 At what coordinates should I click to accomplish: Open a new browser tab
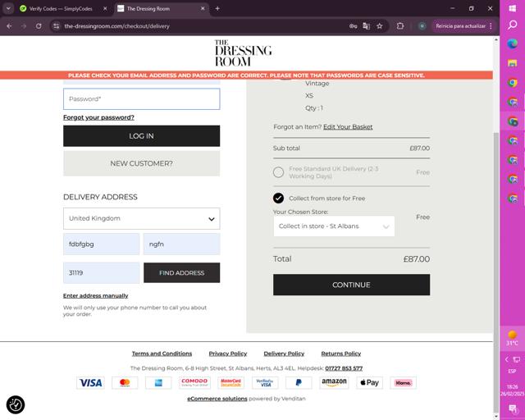coord(217,9)
